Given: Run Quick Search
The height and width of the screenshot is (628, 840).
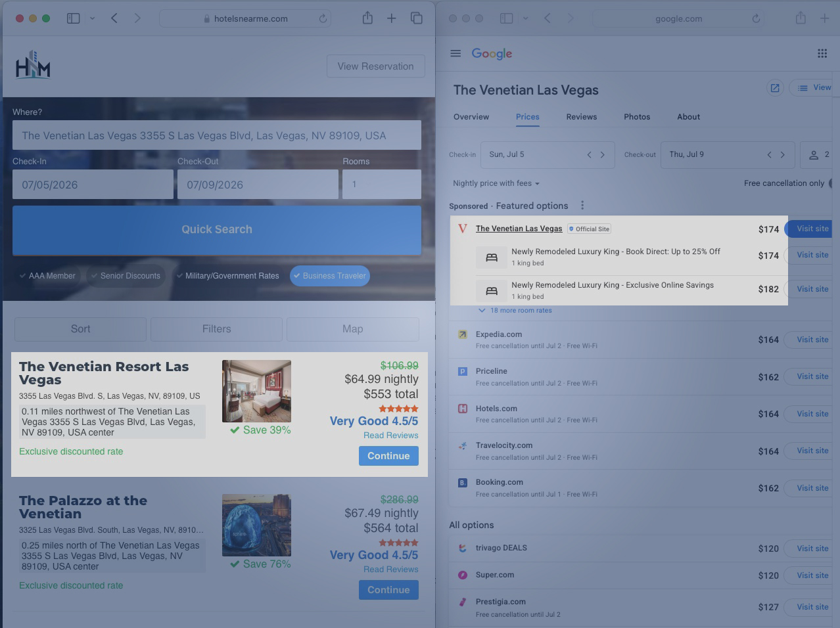Looking at the screenshot, I should click(217, 230).
